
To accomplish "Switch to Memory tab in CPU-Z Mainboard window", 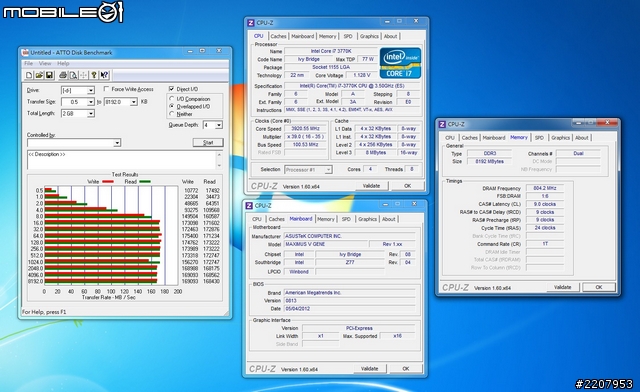I will 326,219.
